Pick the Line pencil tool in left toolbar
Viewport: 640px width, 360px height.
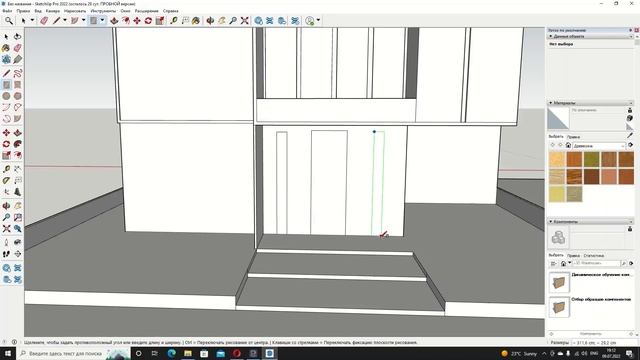[x=6, y=73]
